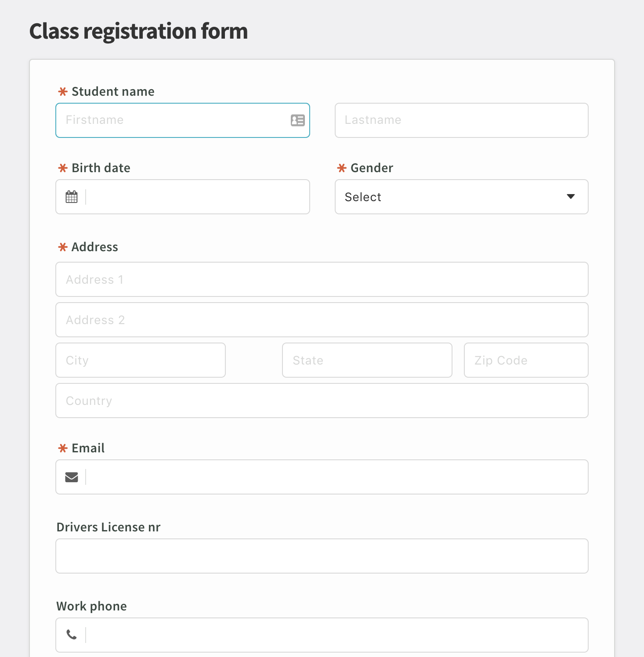Click the Class registration form heading
This screenshot has height=657, width=644.
click(x=138, y=31)
